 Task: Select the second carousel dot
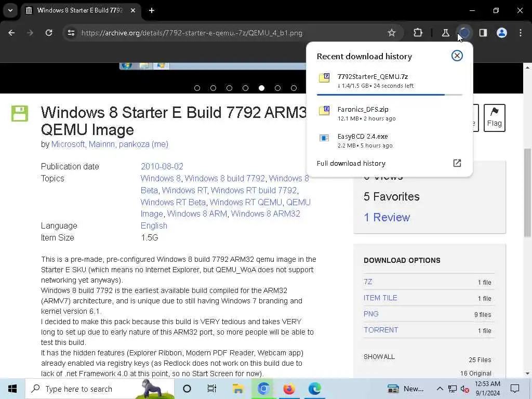tap(213, 88)
